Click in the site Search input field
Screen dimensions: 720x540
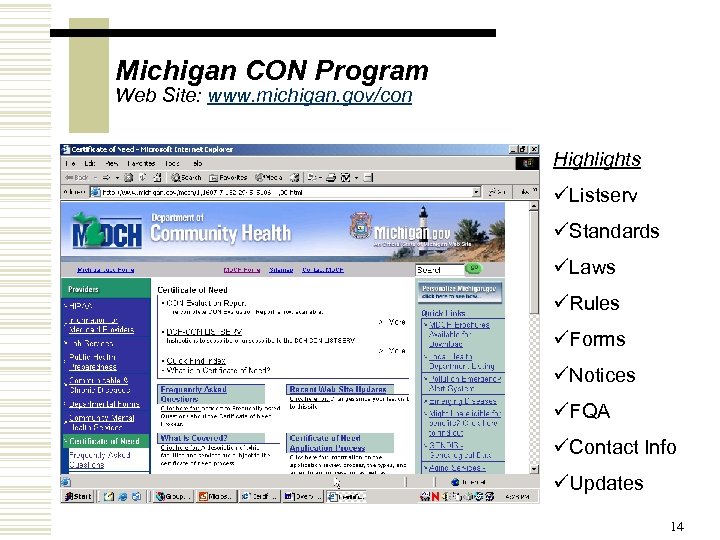click(x=439, y=270)
